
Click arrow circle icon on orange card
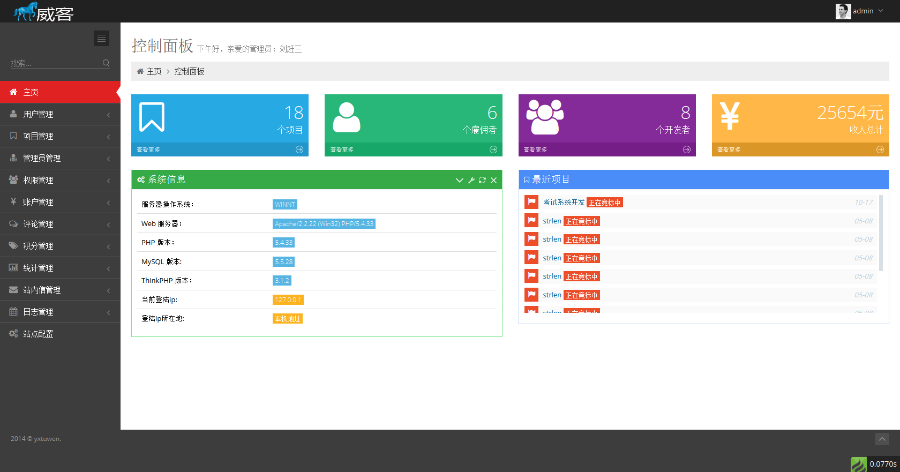(880, 149)
